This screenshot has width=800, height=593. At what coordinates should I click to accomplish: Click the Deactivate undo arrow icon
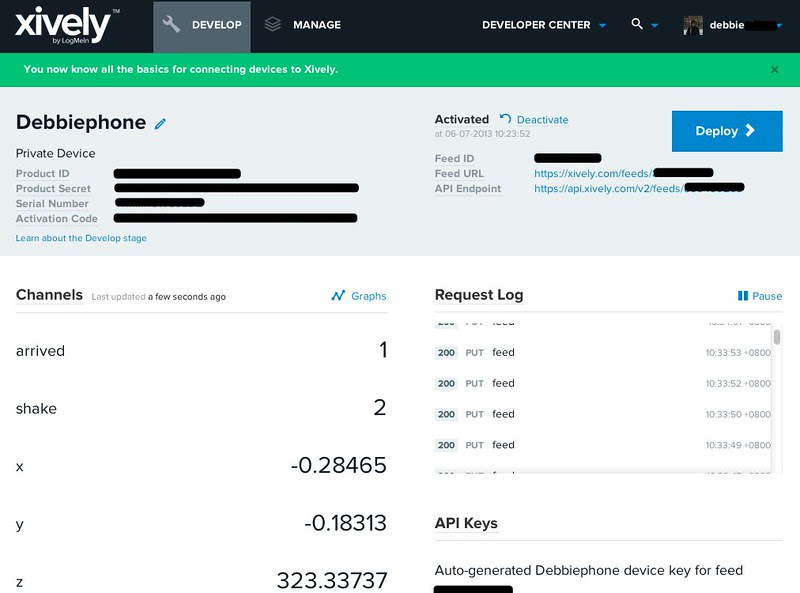(505, 119)
